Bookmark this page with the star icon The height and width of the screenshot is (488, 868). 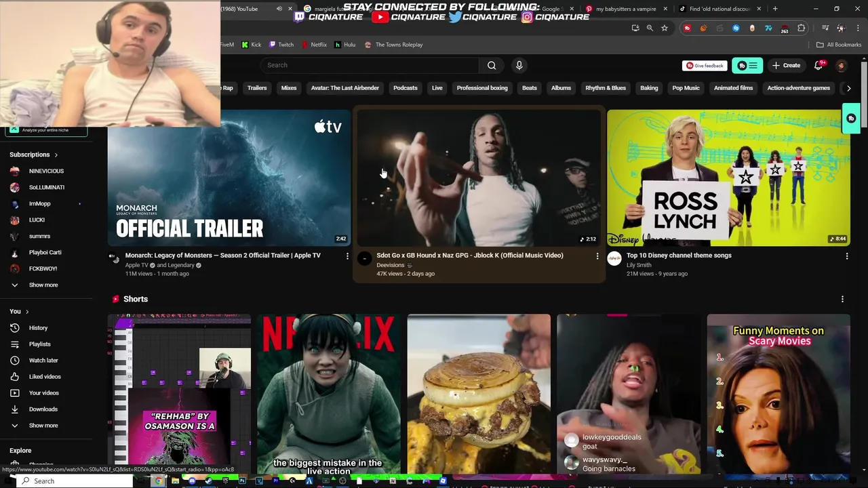coord(665,28)
